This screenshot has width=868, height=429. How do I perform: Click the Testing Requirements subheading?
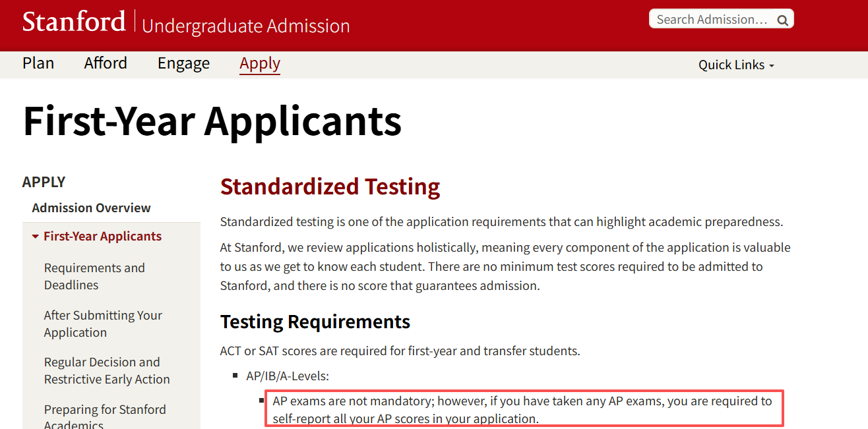click(315, 322)
